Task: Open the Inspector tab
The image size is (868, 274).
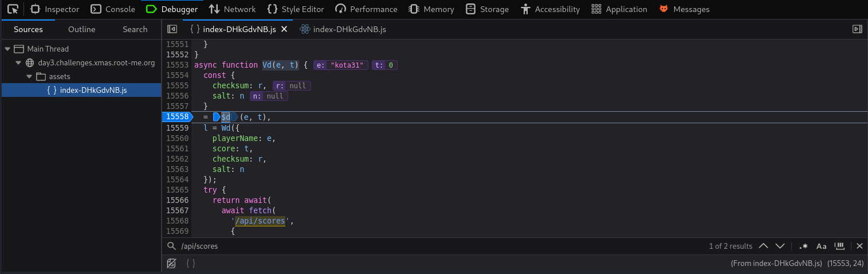Action: tap(55, 9)
